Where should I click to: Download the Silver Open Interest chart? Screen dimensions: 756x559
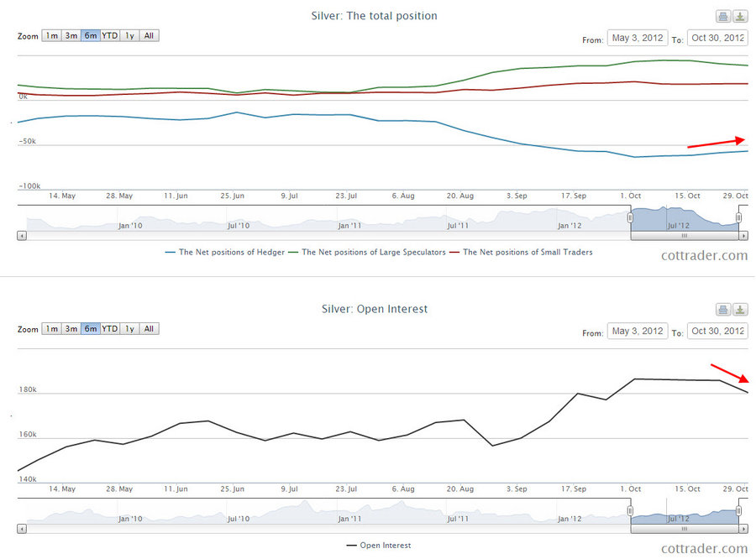point(740,310)
